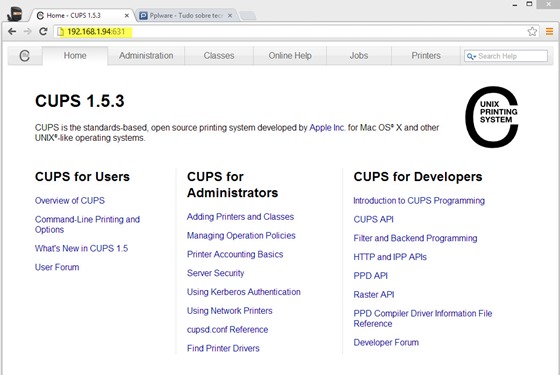Select the Home - CUPS 1.5.3 browser tab
The height and width of the screenshot is (375, 560).
tap(81, 15)
